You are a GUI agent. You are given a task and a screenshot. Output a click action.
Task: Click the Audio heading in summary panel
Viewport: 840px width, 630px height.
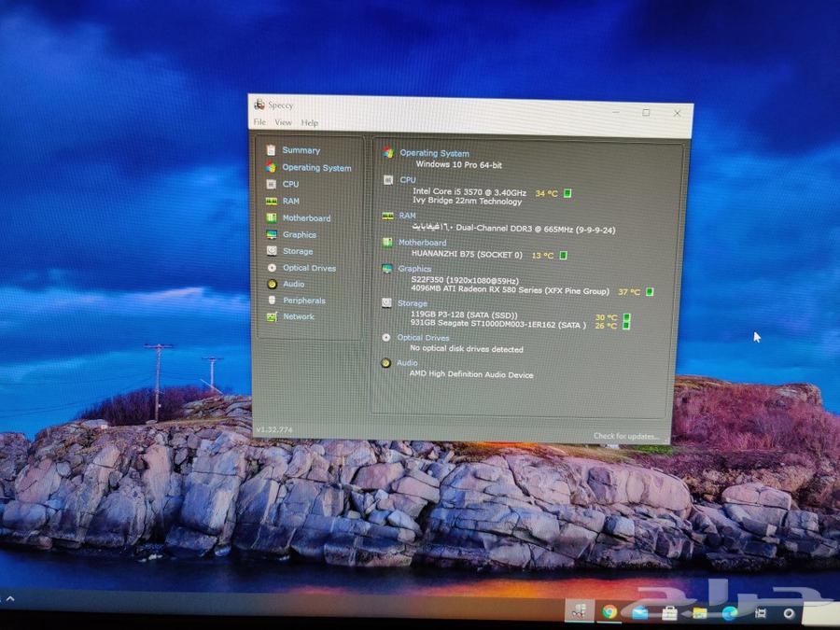tap(407, 363)
